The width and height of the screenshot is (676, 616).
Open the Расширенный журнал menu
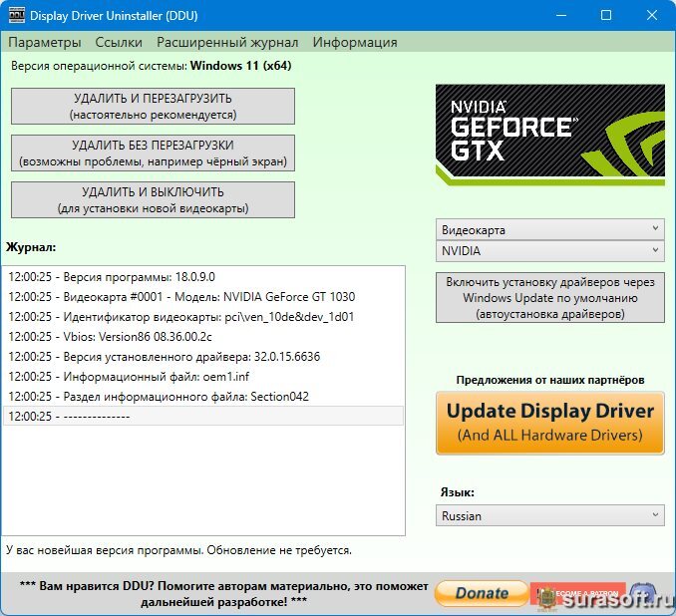tap(227, 42)
